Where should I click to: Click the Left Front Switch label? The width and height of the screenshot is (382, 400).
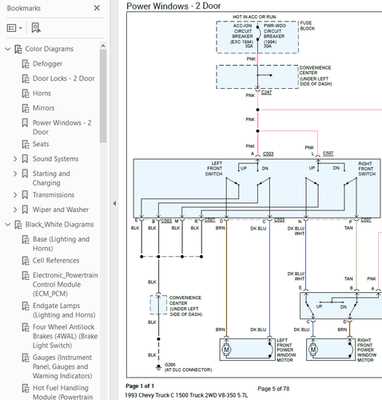(214, 169)
